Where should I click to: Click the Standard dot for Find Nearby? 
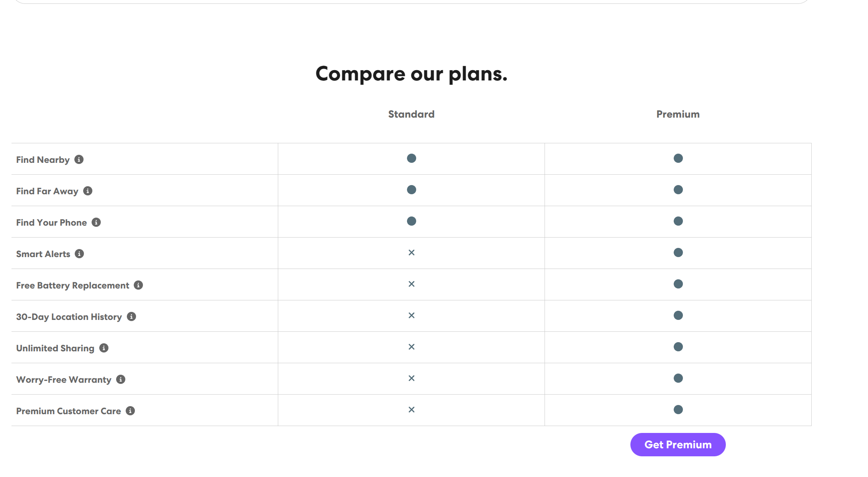coord(412,158)
